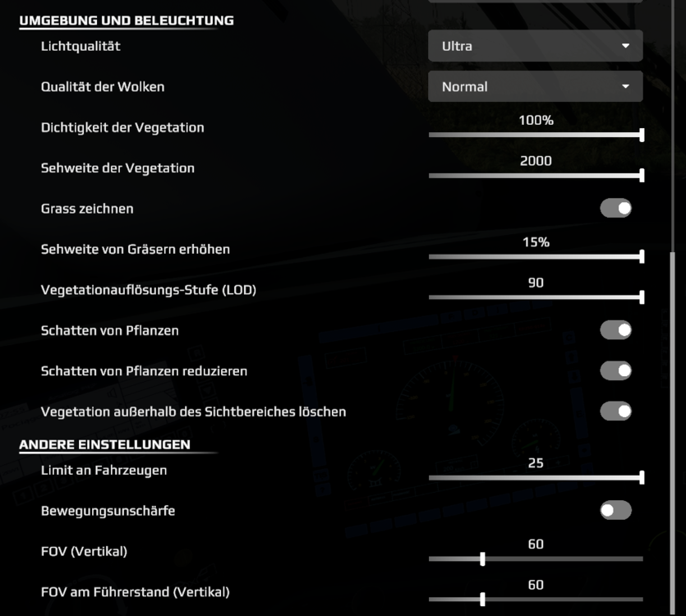Click Dichtigkeit der Vegetation slider track
This screenshot has width=686, height=616.
point(535,135)
